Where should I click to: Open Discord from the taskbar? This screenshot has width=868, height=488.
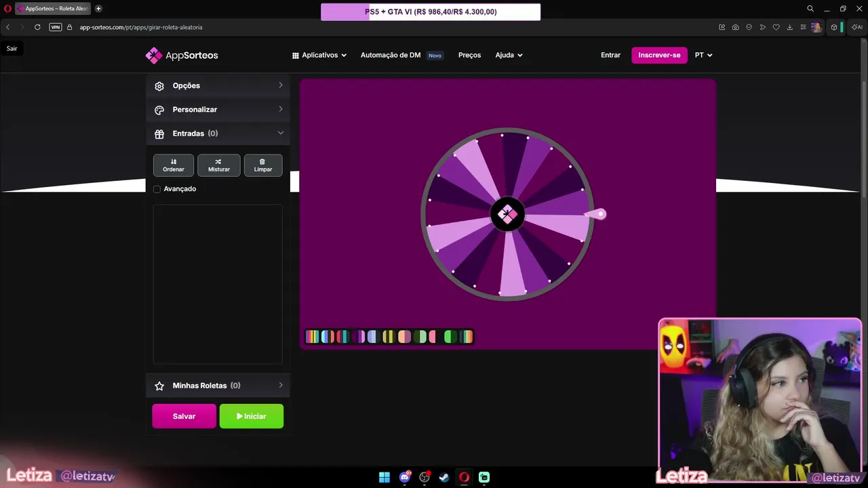(405, 477)
